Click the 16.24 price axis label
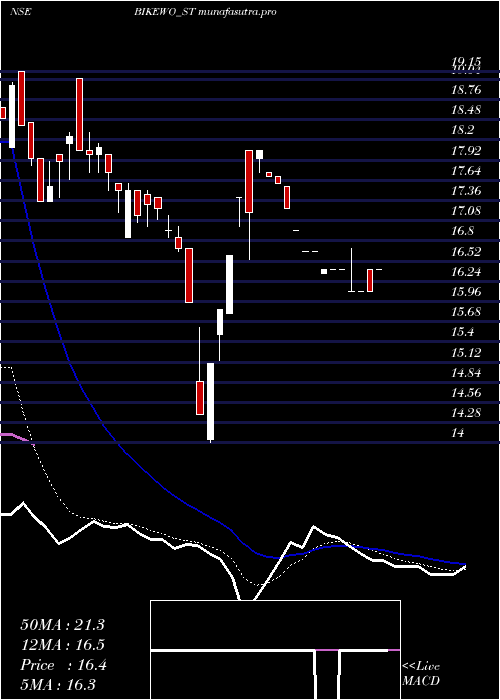Viewport: 500px width, 700px height. click(466, 272)
